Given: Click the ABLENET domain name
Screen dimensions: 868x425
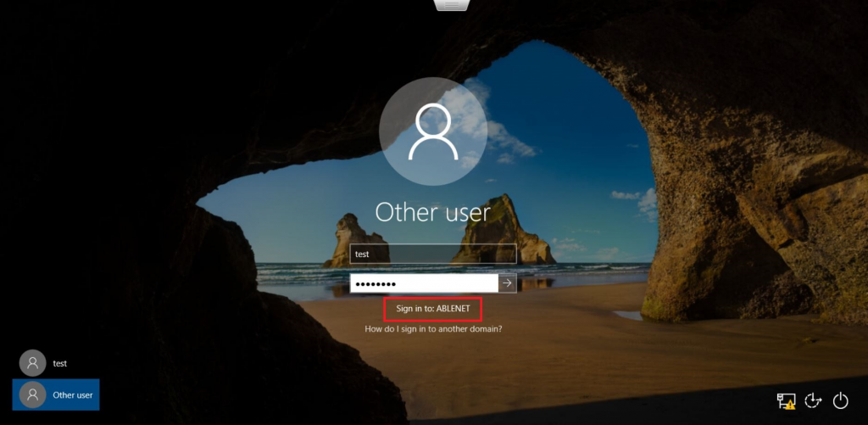Looking at the screenshot, I should [x=453, y=309].
